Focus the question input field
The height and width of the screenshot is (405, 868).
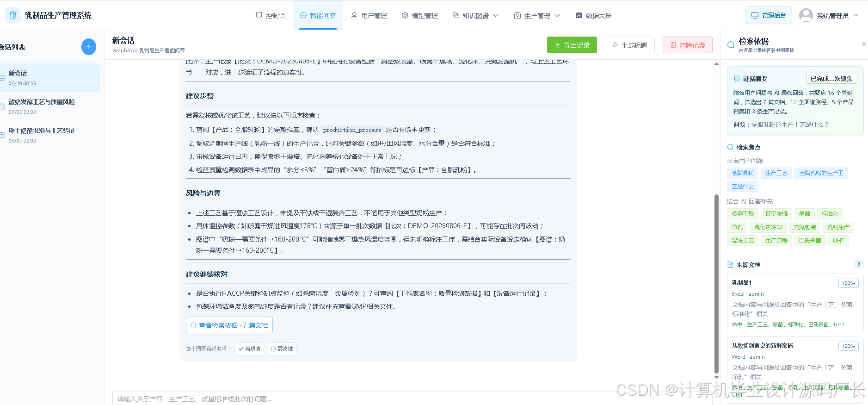click(412, 399)
